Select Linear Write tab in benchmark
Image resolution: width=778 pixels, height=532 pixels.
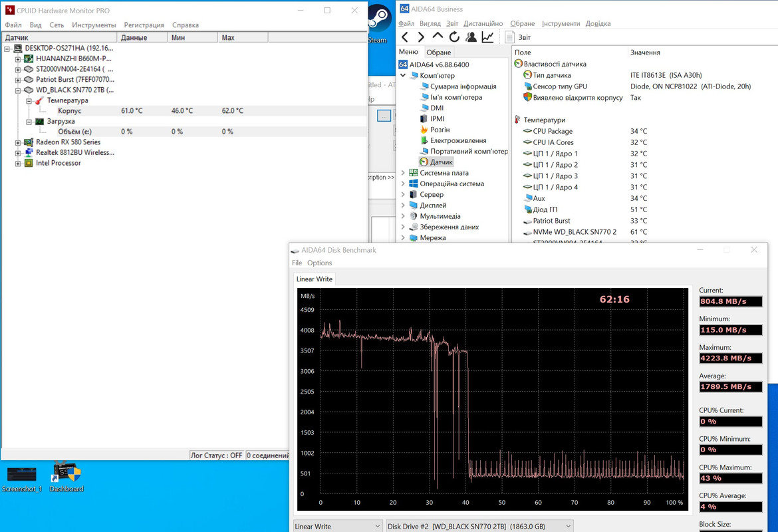315,279
